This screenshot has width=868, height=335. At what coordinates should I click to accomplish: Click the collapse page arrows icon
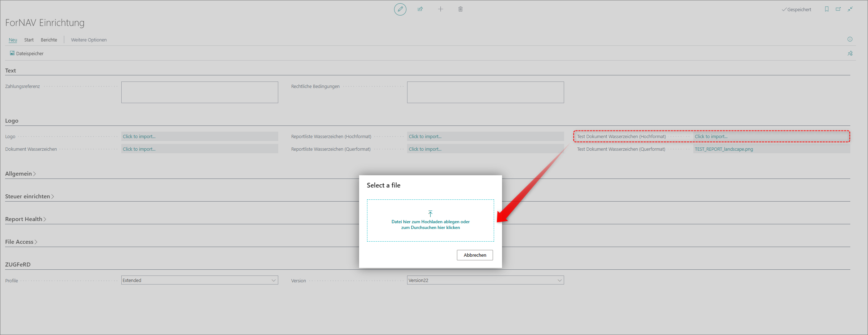click(850, 9)
